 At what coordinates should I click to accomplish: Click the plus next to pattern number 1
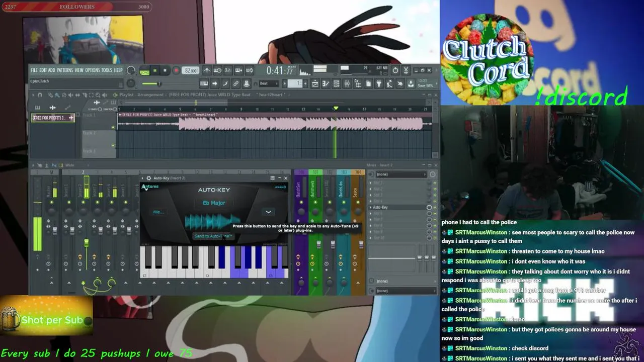305,83
